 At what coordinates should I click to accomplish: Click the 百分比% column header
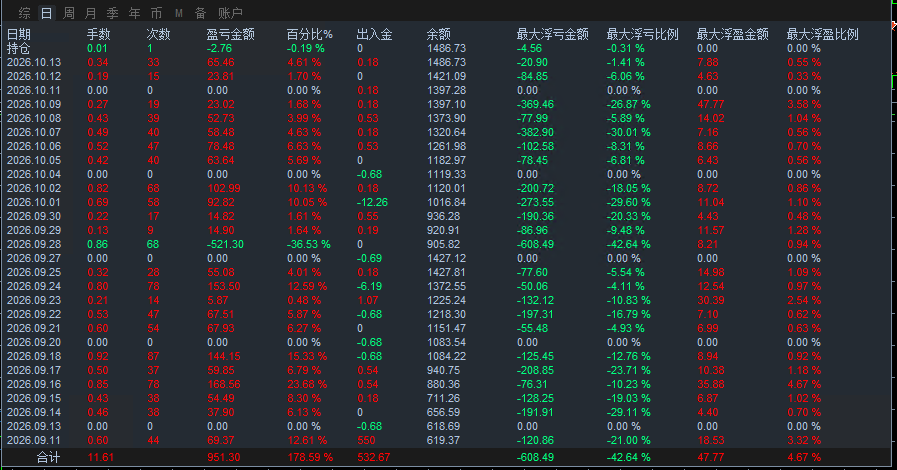pos(309,34)
